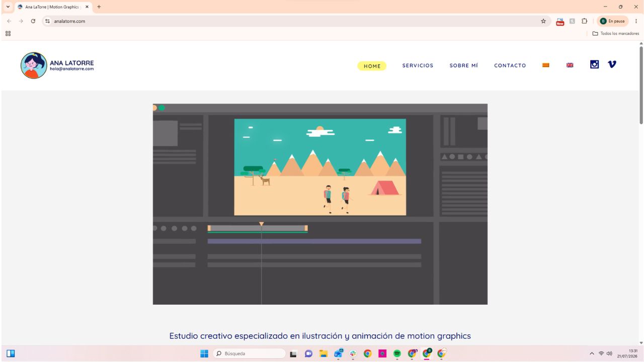Open the widgets icon on the taskbar
The height and width of the screenshot is (362, 644).
11,353
